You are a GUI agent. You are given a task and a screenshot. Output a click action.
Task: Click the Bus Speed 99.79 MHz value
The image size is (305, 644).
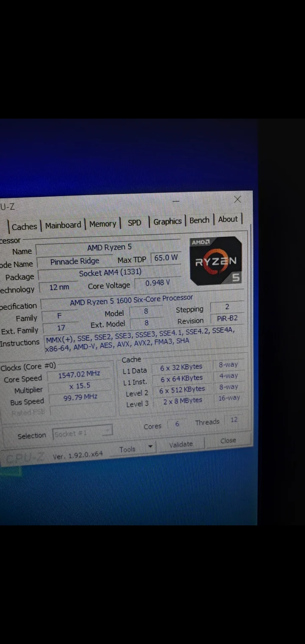pyautogui.click(x=80, y=398)
